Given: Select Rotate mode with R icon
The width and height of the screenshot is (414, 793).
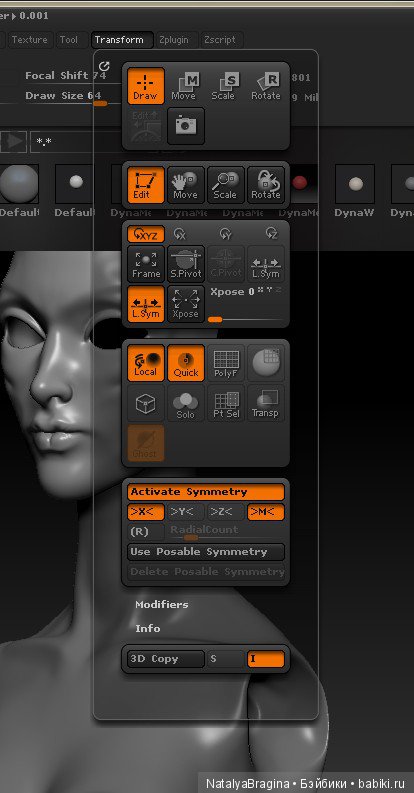Looking at the screenshot, I should tap(266, 86).
